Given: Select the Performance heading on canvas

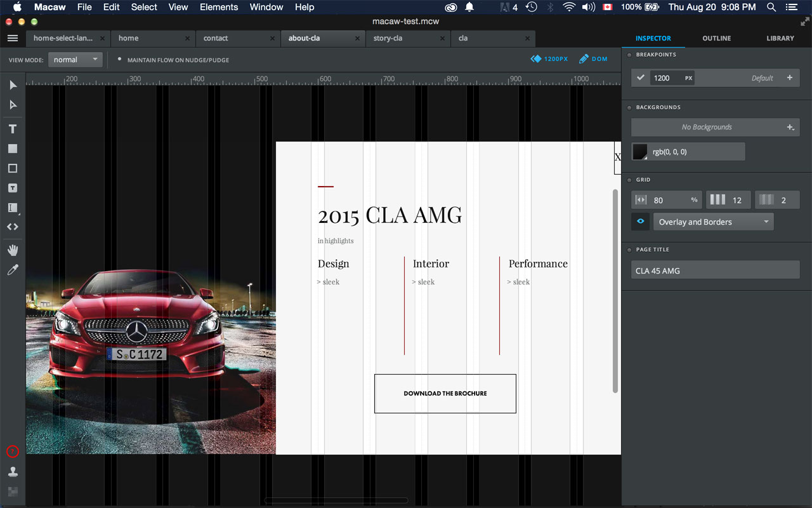Looking at the screenshot, I should 538,264.
